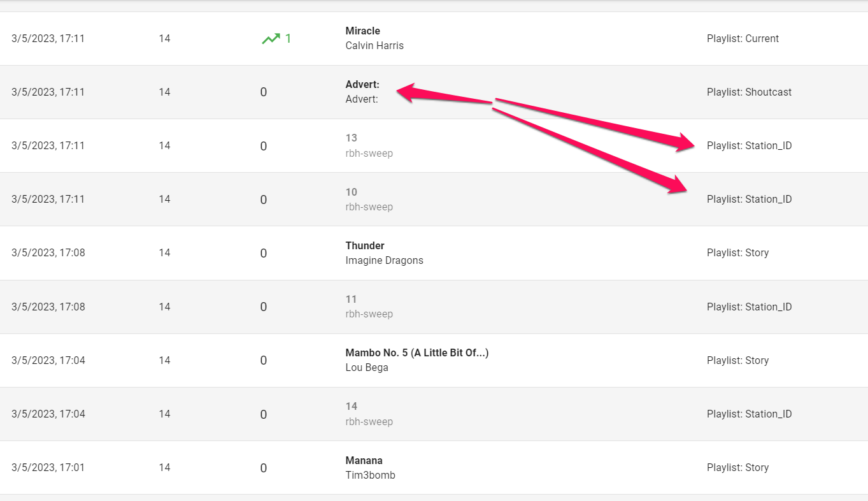Image resolution: width=868 pixels, height=501 pixels.
Task: Open the Thunder entry by Imagine Dragons
Action: pyautogui.click(x=364, y=245)
